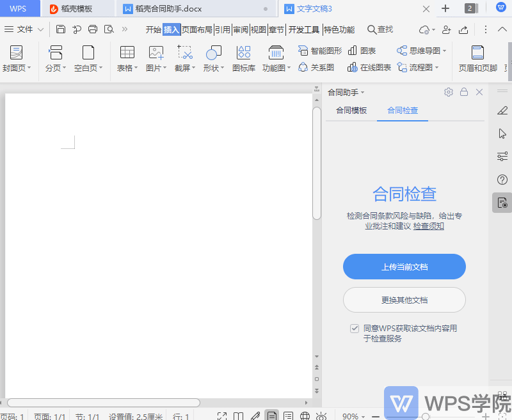Click the help question mark in sidebar
This screenshot has height=420, width=512.
[x=502, y=180]
